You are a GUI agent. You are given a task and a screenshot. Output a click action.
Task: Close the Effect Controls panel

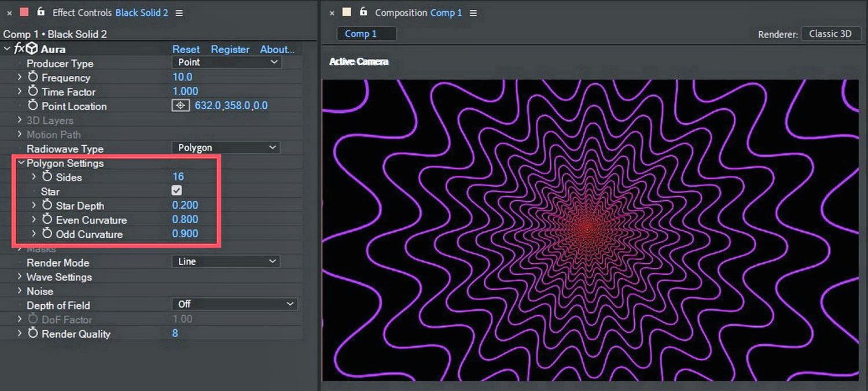(9, 13)
